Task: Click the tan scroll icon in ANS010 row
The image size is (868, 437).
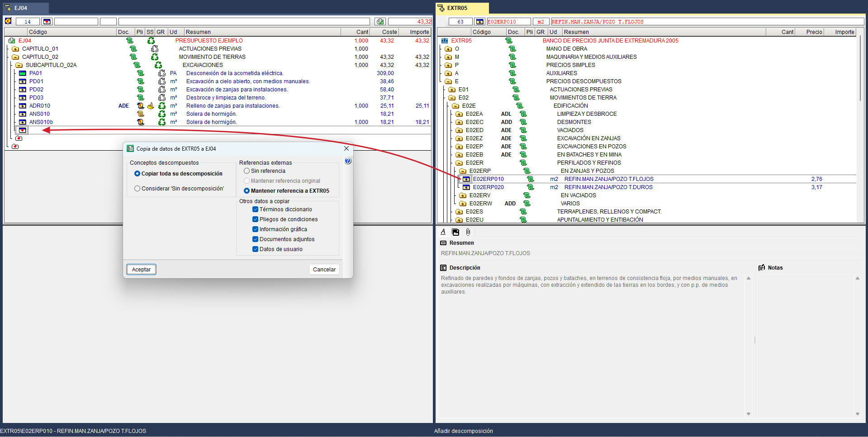Action: [x=141, y=114]
